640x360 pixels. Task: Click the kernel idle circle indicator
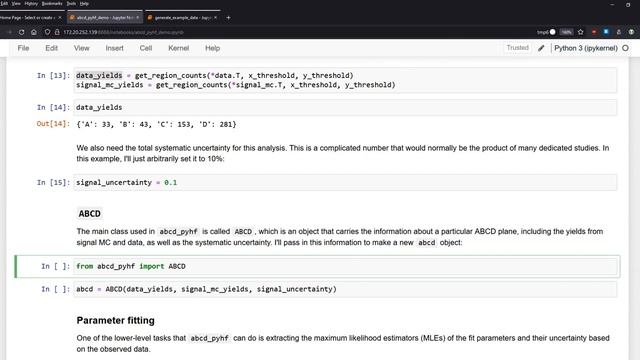[625, 48]
